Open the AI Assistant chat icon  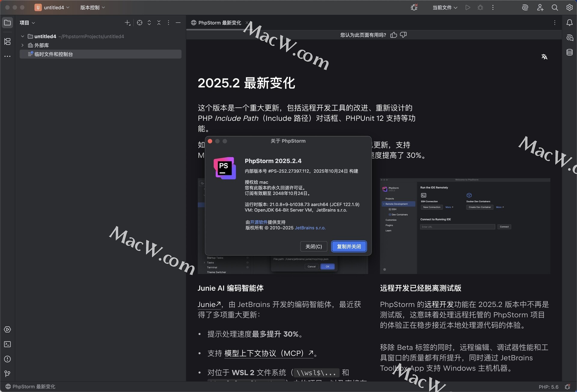click(x=569, y=38)
